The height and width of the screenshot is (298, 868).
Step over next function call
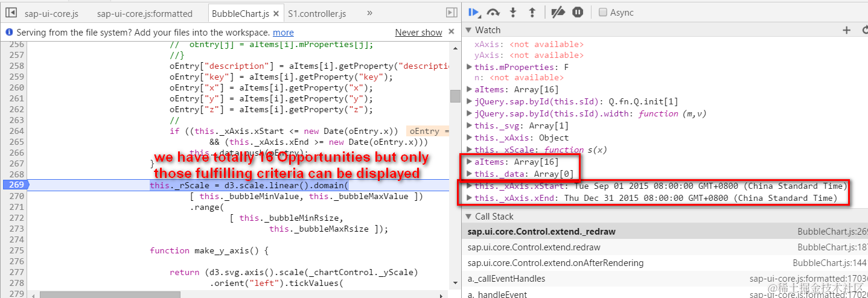point(494,12)
